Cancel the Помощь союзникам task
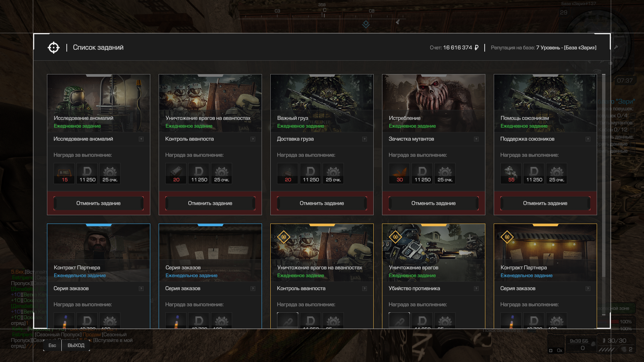 click(x=545, y=203)
